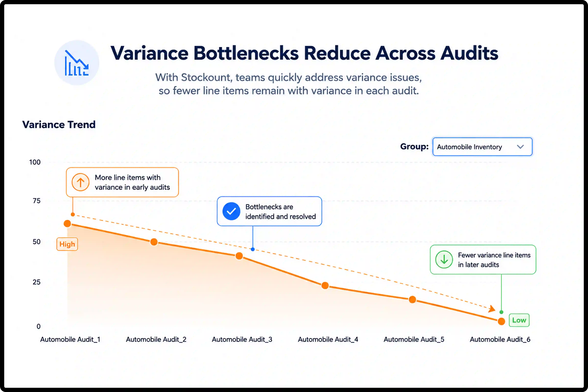Select the Automobile Audit_2 data point
Viewport: 588px width, 392px height.
click(x=154, y=242)
